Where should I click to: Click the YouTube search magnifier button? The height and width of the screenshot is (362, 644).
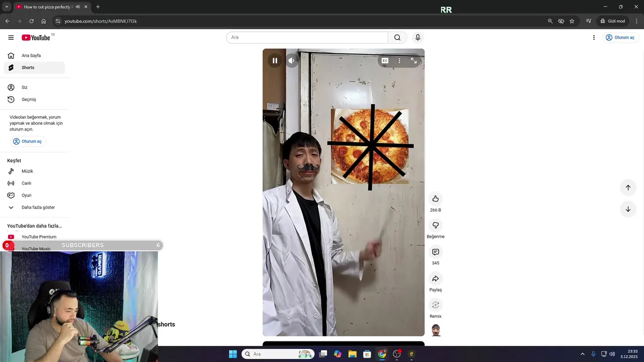(397, 38)
